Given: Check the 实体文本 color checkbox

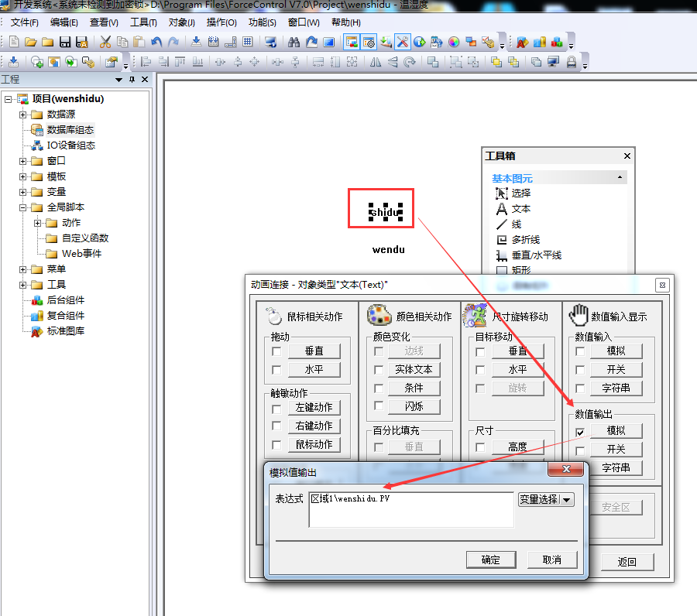Looking at the screenshot, I should click(x=379, y=369).
